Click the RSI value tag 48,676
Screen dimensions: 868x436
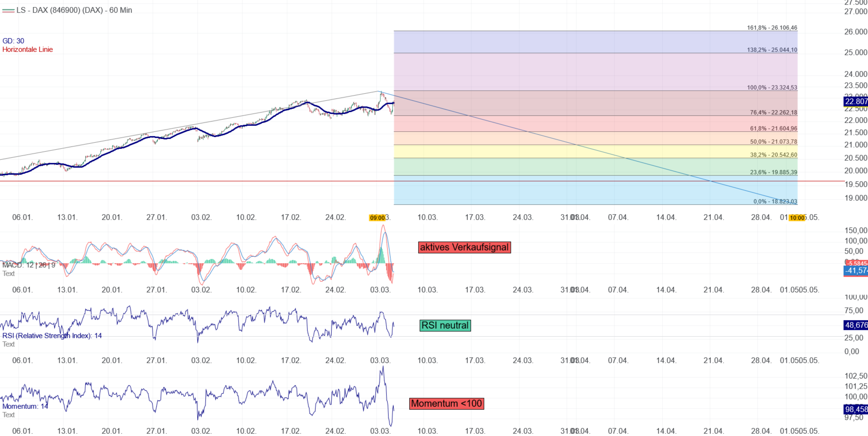point(856,325)
